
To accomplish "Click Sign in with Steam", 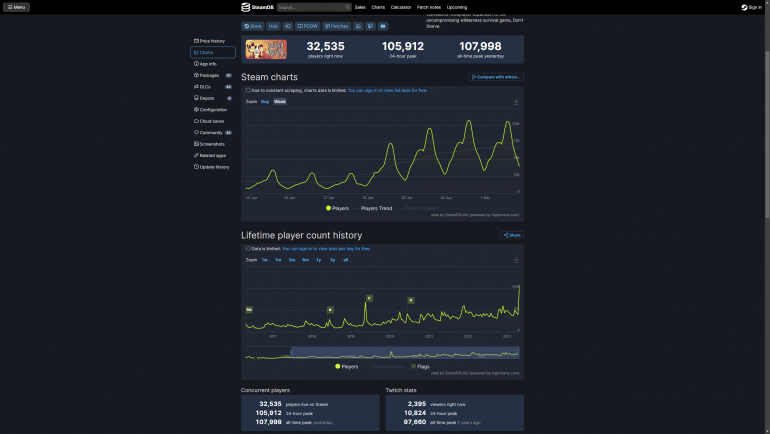I will [751, 7].
